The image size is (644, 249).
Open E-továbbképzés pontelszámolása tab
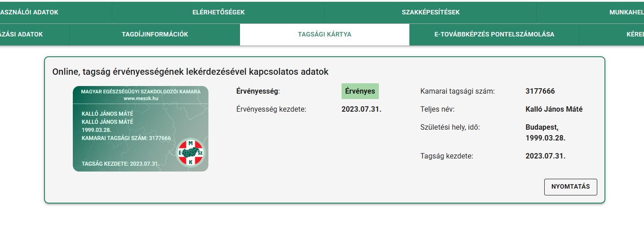pyautogui.click(x=494, y=34)
